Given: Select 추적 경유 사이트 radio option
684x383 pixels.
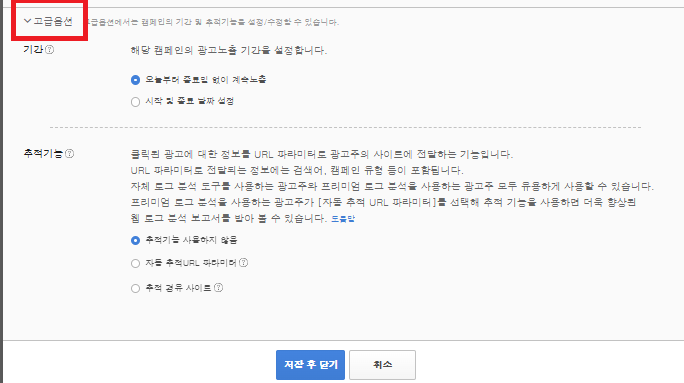Looking at the screenshot, I should tap(135, 288).
